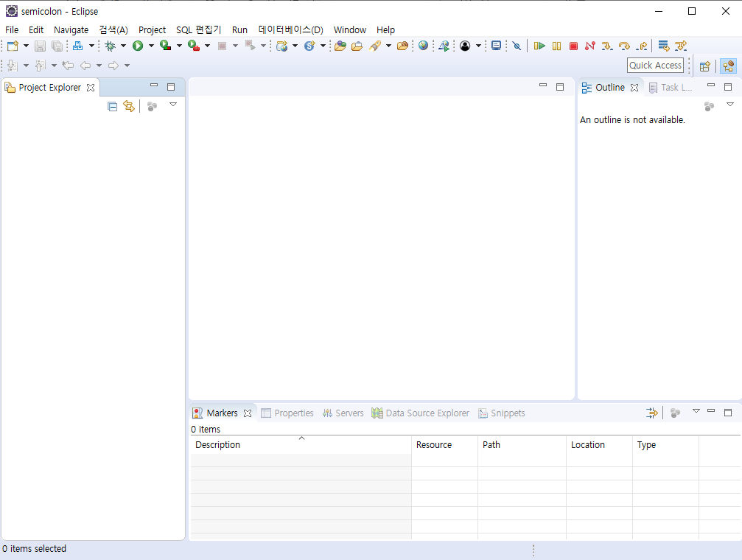
Task: Open the File menu
Action: (x=12, y=29)
